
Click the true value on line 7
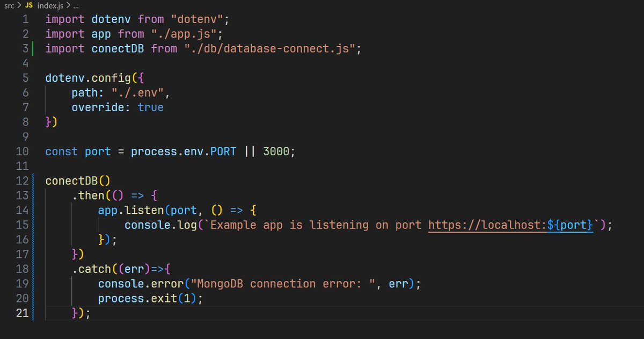(151, 107)
